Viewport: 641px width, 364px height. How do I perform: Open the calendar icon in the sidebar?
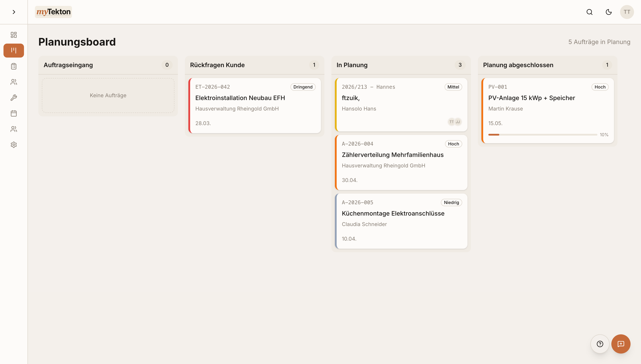coord(14,113)
